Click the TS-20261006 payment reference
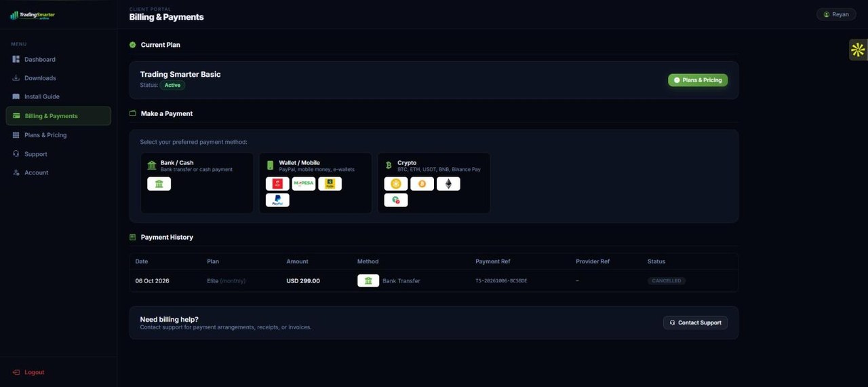This screenshot has width=868, height=387. tap(501, 281)
